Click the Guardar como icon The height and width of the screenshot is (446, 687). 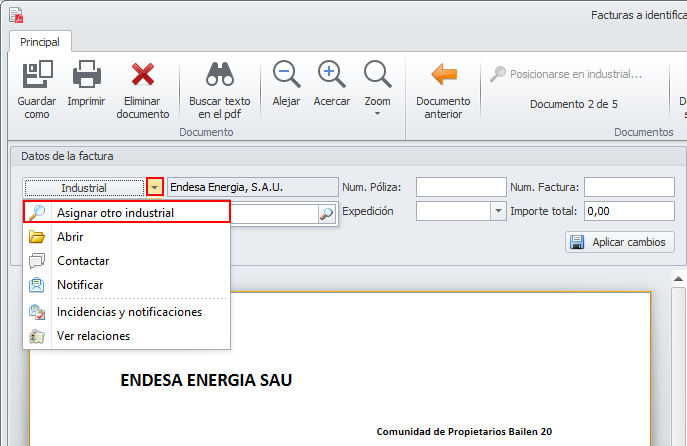point(37,74)
